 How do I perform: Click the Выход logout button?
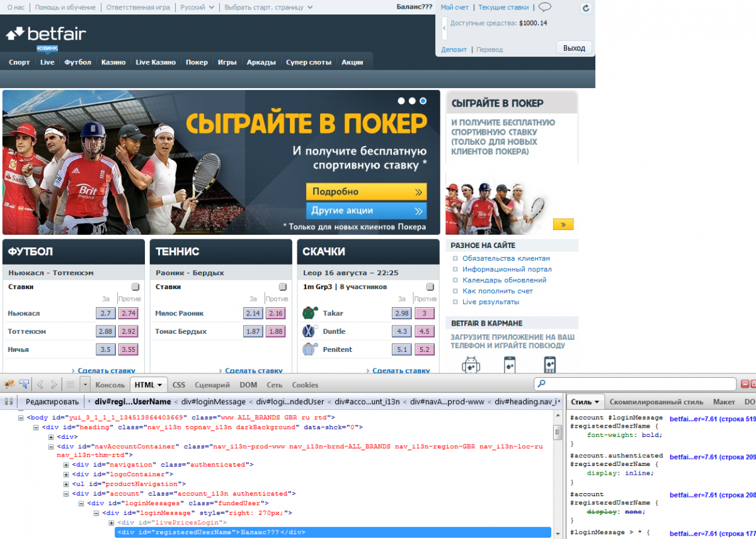point(574,48)
